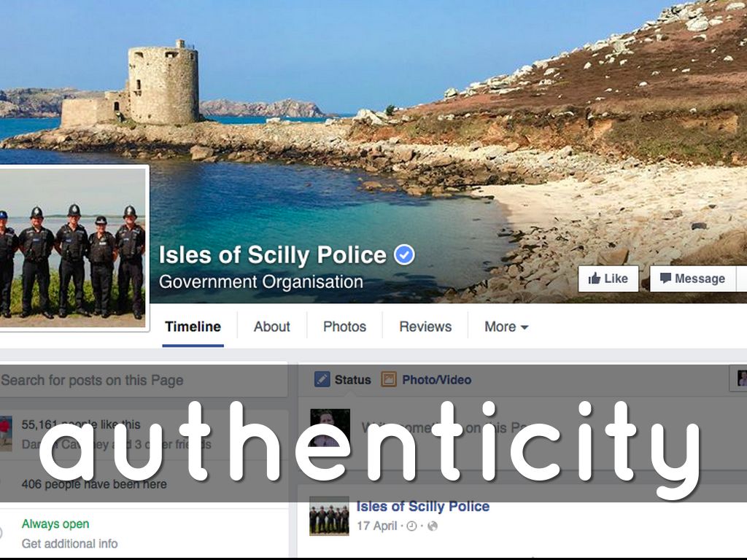Click Get additional info link
This screenshot has width=747, height=560.
(69, 543)
